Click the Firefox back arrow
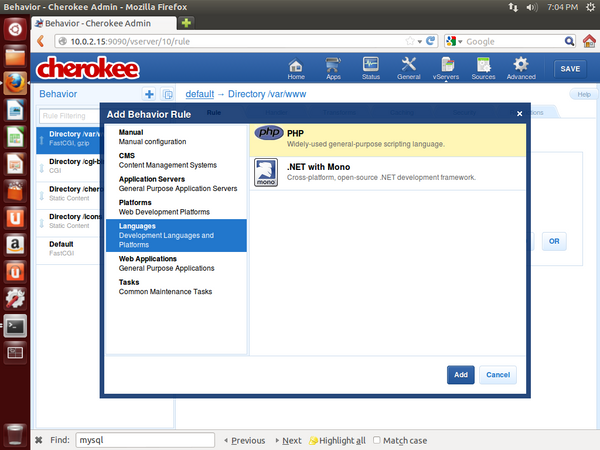The width and height of the screenshot is (600, 450). click(x=41, y=41)
